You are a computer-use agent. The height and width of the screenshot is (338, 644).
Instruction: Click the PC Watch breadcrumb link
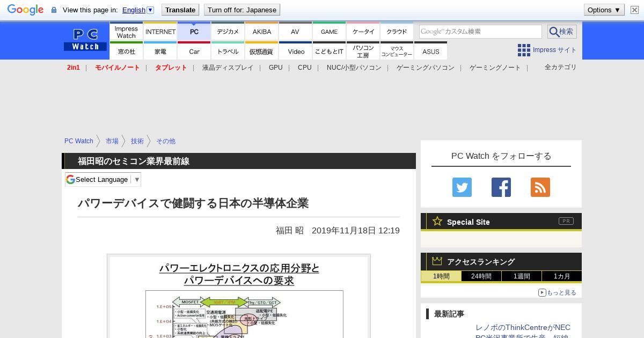coord(79,141)
